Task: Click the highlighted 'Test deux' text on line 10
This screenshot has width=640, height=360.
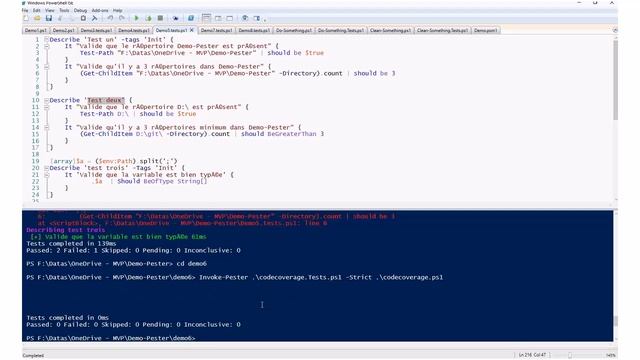Action: [x=105, y=100]
